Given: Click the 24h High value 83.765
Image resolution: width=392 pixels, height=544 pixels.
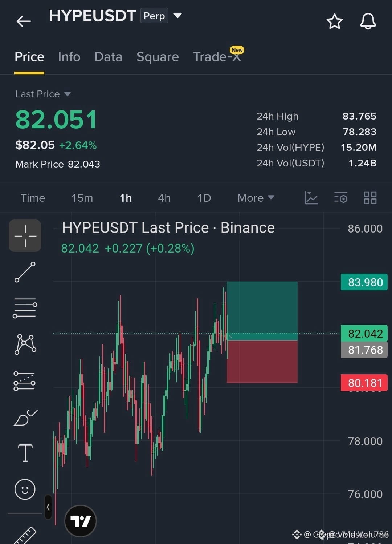Looking at the screenshot, I should pos(359,116).
